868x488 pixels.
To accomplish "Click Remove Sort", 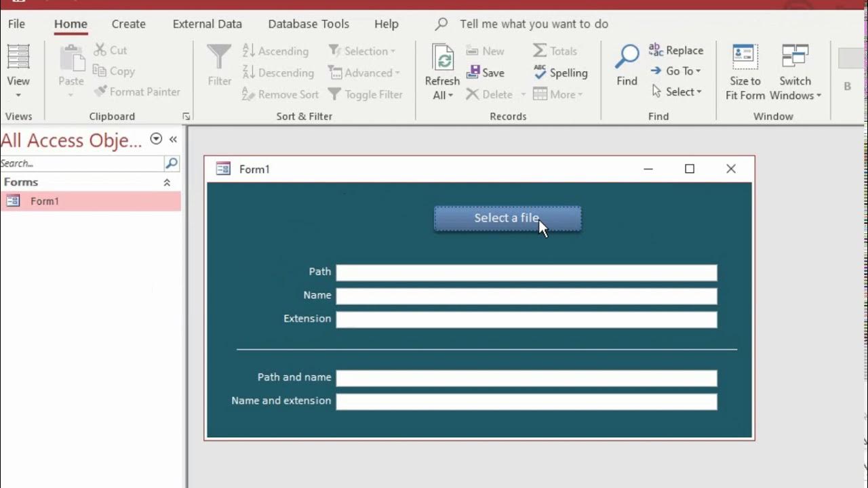I will click(x=280, y=94).
